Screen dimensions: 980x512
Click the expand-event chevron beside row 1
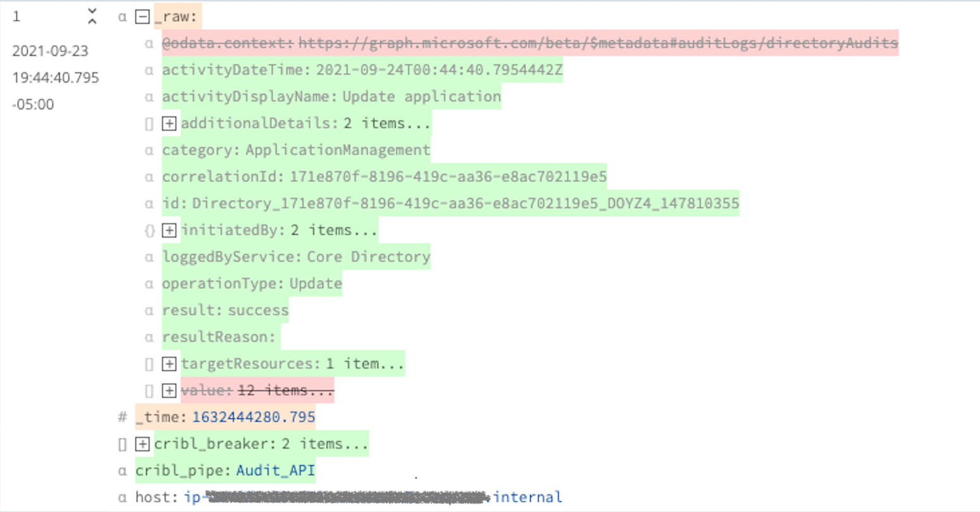92,16
